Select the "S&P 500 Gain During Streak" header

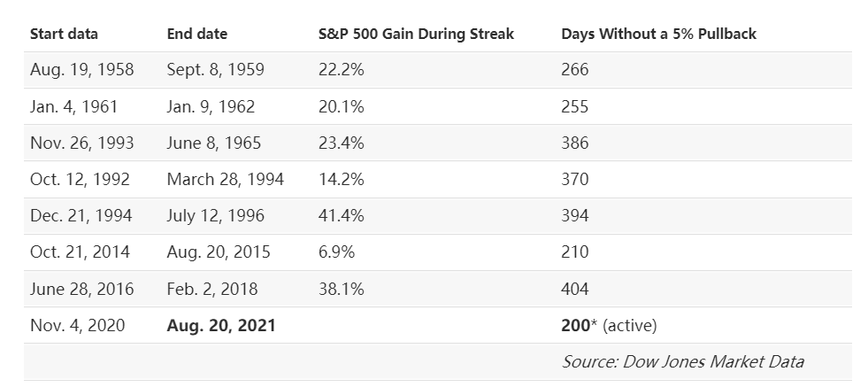416,34
